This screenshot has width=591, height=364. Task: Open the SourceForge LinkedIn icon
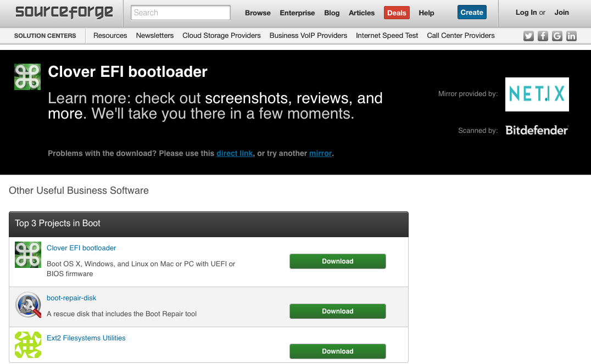coord(571,36)
